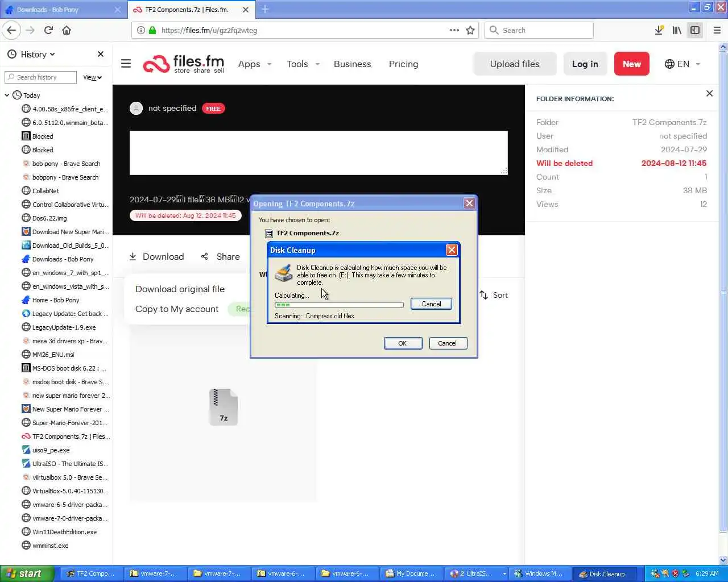Click Cancel in Opening TF2 Components dialog
The width and height of the screenshot is (728, 582).
point(447,343)
